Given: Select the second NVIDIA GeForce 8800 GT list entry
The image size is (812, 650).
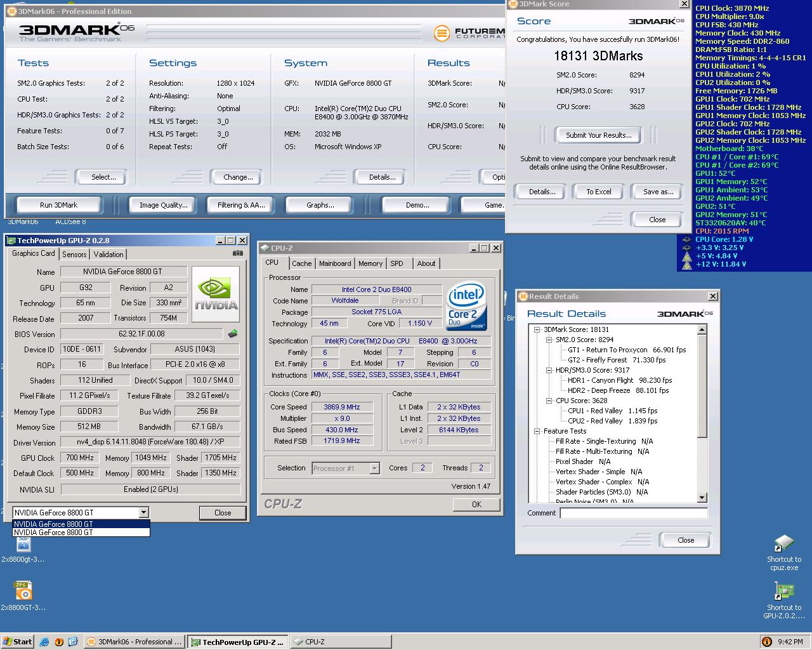Looking at the screenshot, I should [x=81, y=533].
